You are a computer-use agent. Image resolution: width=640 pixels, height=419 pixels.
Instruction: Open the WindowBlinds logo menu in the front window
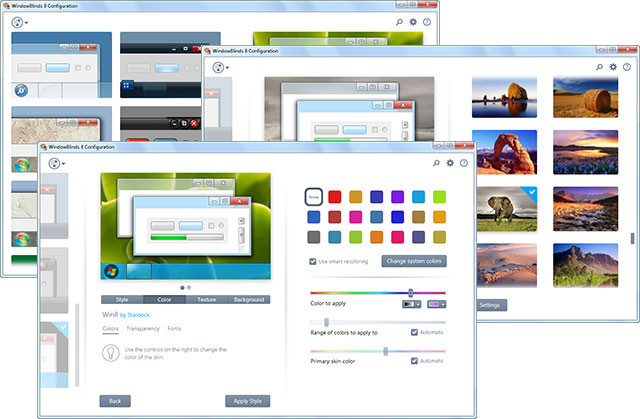(x=58, y=163)
